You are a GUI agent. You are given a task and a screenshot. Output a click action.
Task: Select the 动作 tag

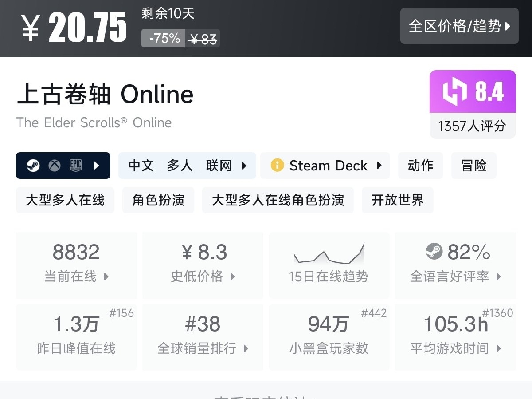point(420,166)
